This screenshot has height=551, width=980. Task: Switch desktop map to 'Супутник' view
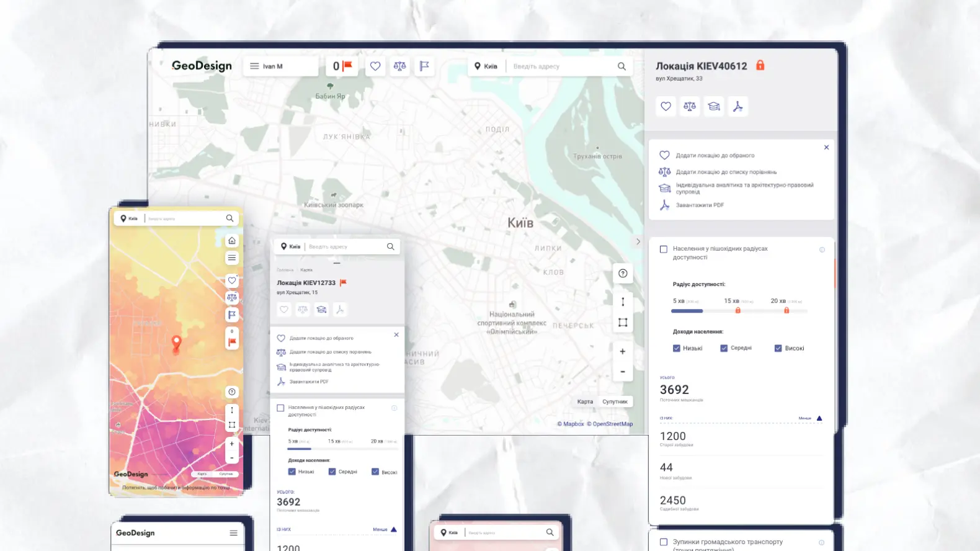coord(615,401)
